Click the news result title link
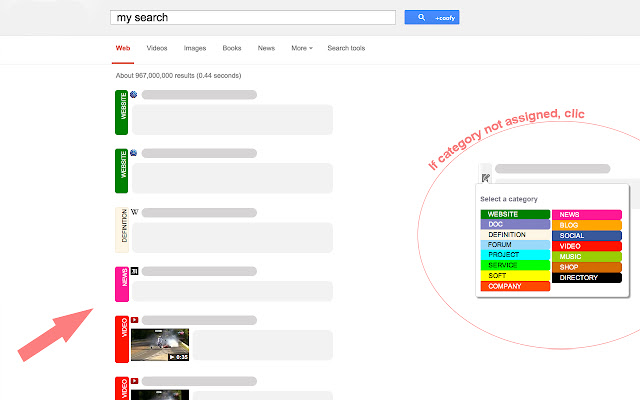 [x=199, y=271]
